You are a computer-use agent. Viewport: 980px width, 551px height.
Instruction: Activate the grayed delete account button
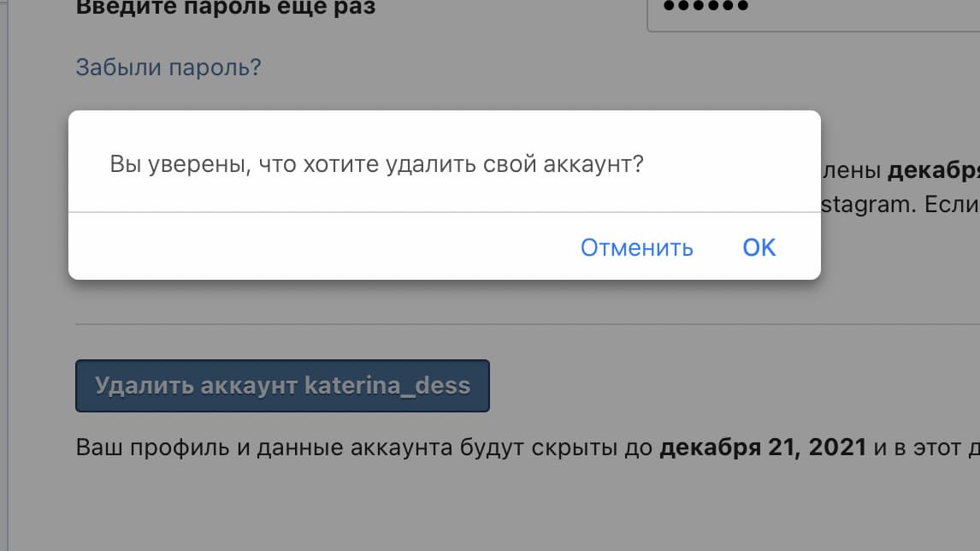282,386
